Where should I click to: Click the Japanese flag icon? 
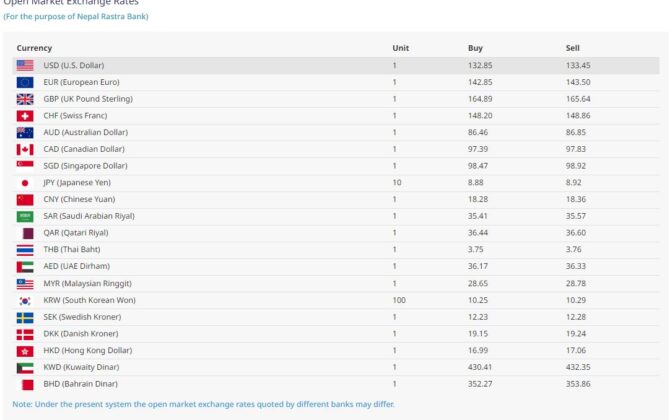[25, 183]
